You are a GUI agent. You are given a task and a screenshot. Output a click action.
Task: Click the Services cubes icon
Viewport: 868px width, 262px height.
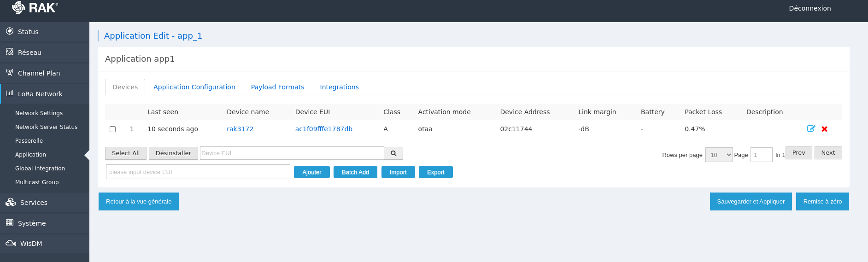[11, 202]
